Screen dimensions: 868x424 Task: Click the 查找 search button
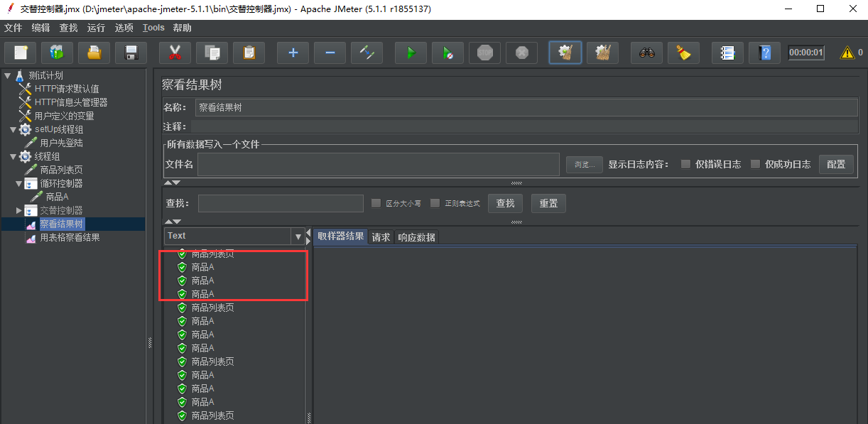tap(505, 203)
